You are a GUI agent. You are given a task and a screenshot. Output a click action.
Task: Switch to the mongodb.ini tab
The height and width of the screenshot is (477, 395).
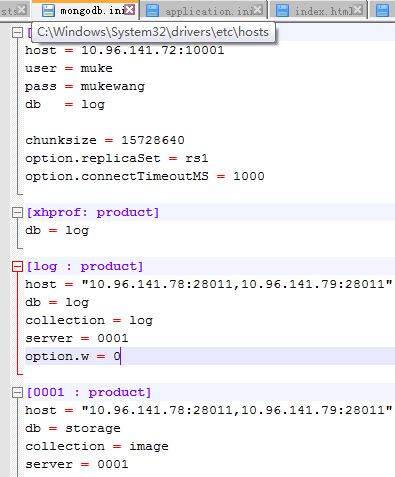click(85, 10)
